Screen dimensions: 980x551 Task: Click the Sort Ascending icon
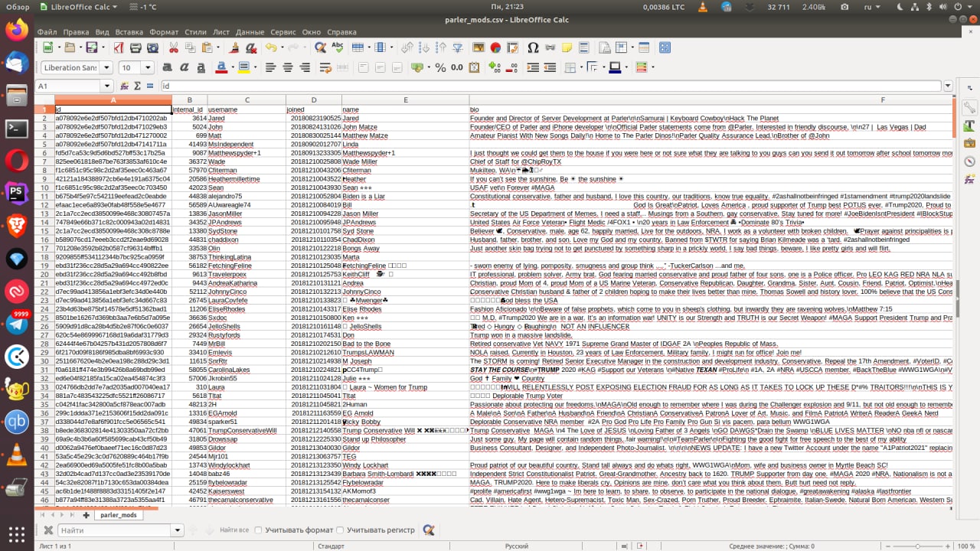pos(424,47)
